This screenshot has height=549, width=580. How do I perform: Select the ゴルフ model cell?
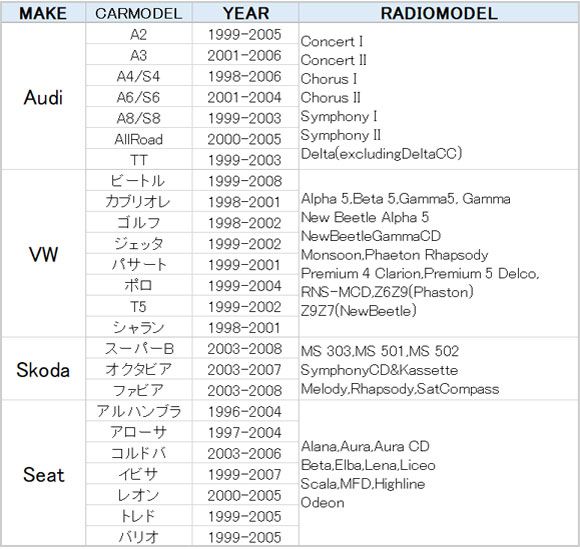click(139, 223)
